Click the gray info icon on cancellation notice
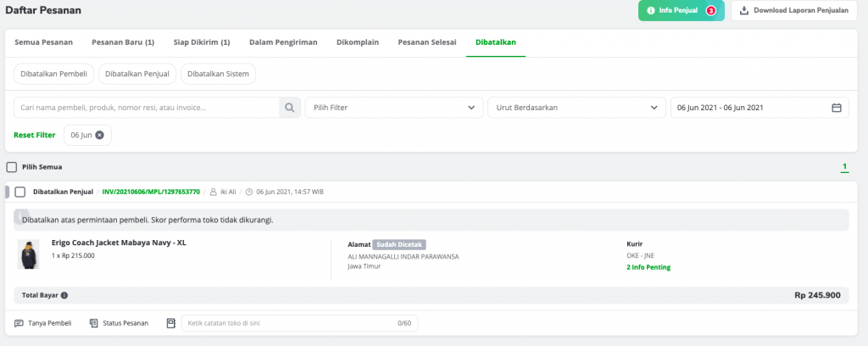This screenshot has height=346, width=868. click(20, 215)
